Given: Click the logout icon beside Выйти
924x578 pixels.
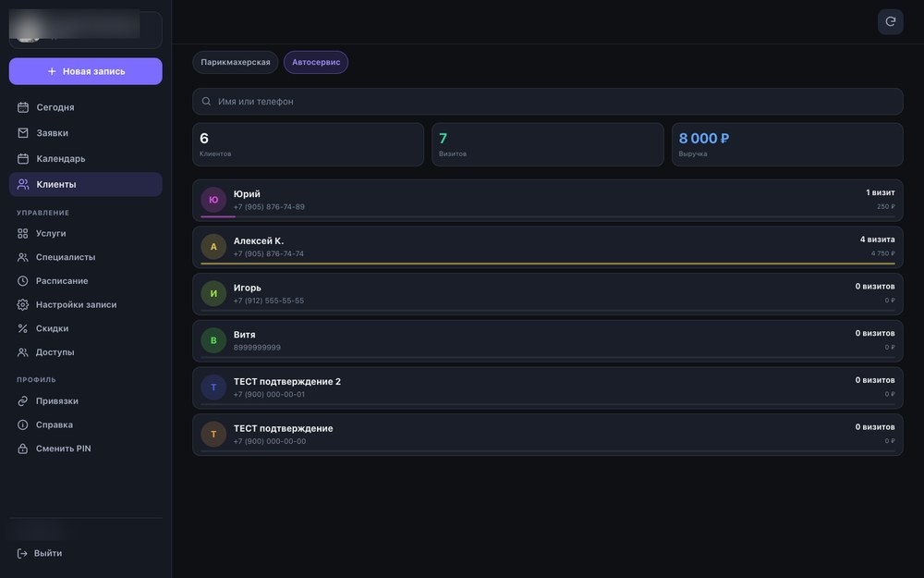Looking at the screenshot, I should pos(22,553).
